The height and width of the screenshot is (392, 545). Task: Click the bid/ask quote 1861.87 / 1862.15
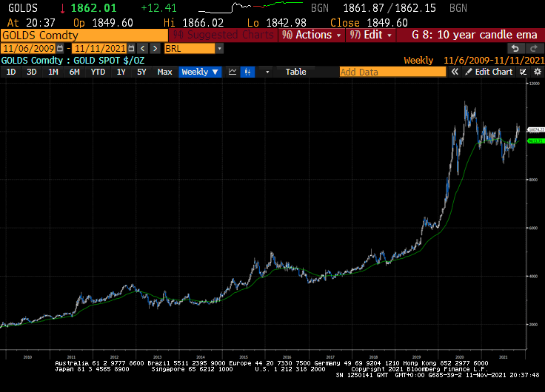coord(389,8)
